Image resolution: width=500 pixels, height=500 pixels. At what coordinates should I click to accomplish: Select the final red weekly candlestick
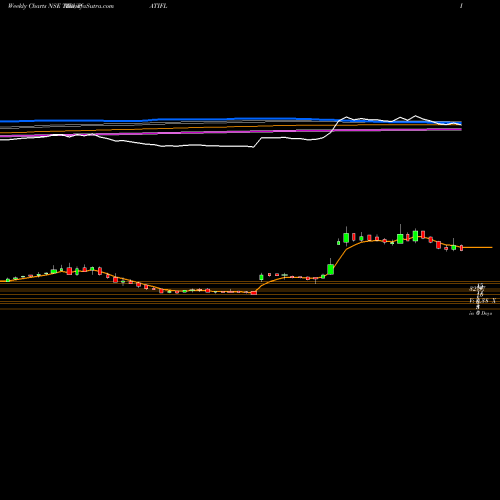pyautogui.click(x=462, y=248)
